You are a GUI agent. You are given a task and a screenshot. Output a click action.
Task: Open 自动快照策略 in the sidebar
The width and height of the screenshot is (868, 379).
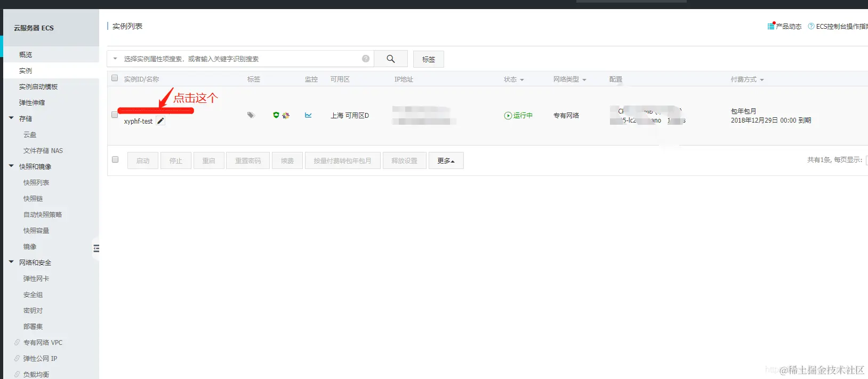coord(43,214)
